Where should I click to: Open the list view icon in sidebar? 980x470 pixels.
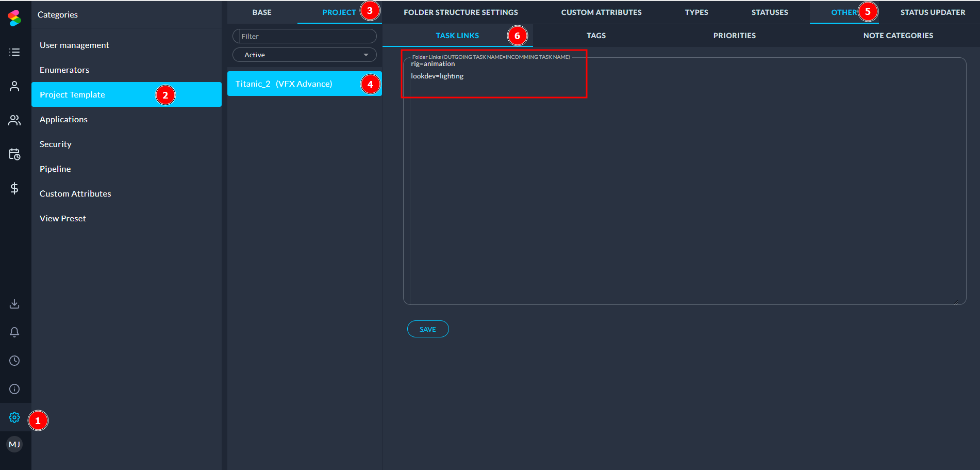pyautogui.click(x=14, y=52)
